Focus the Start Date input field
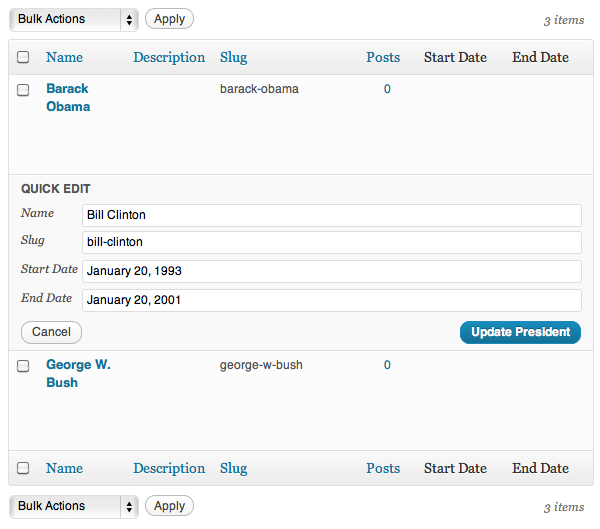 [x=331, y=271]
